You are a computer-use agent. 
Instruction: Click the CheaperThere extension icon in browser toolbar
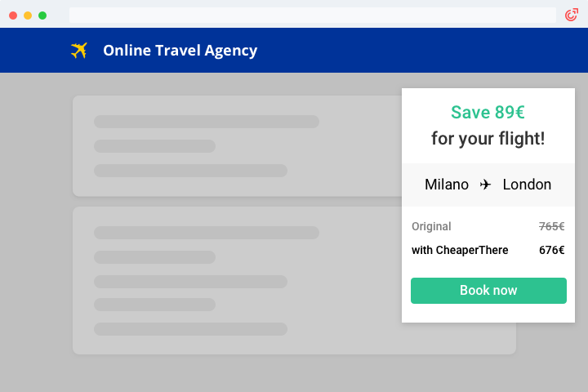click(572, 15)
